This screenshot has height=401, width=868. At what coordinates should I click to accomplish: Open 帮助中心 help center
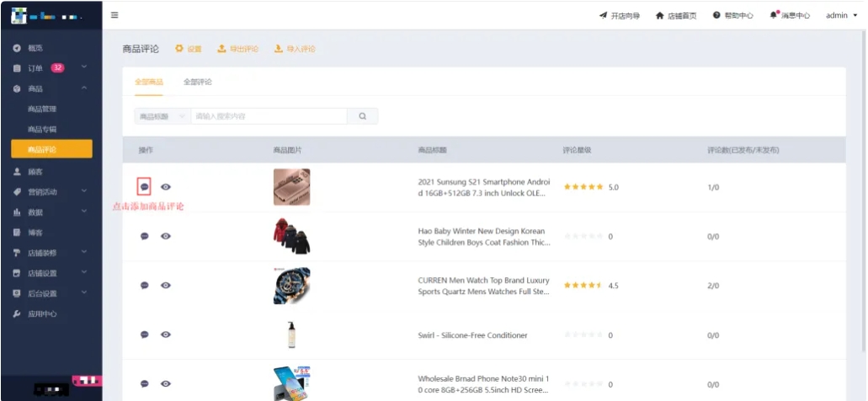coord(732,15)
